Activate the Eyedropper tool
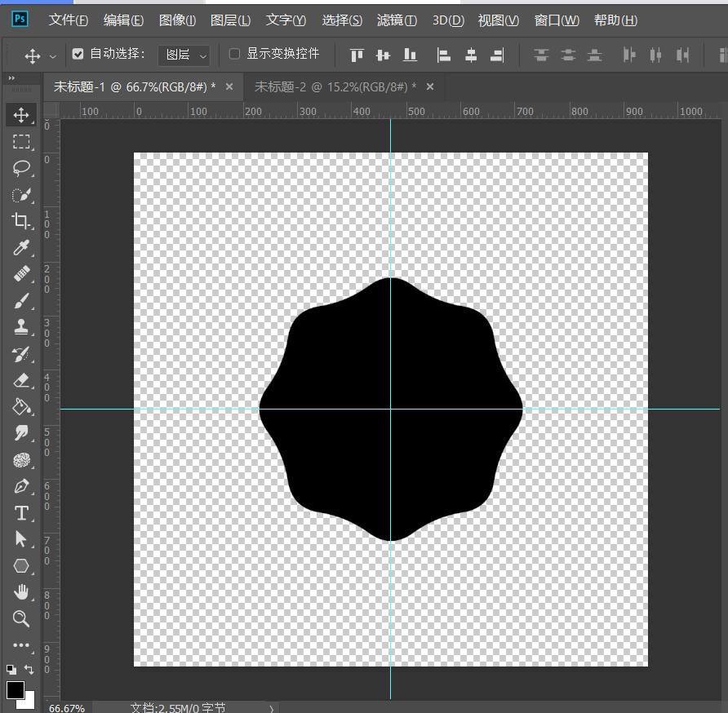Screen dimensions: 728x713 pyautogui.click(x=21, y=247)
